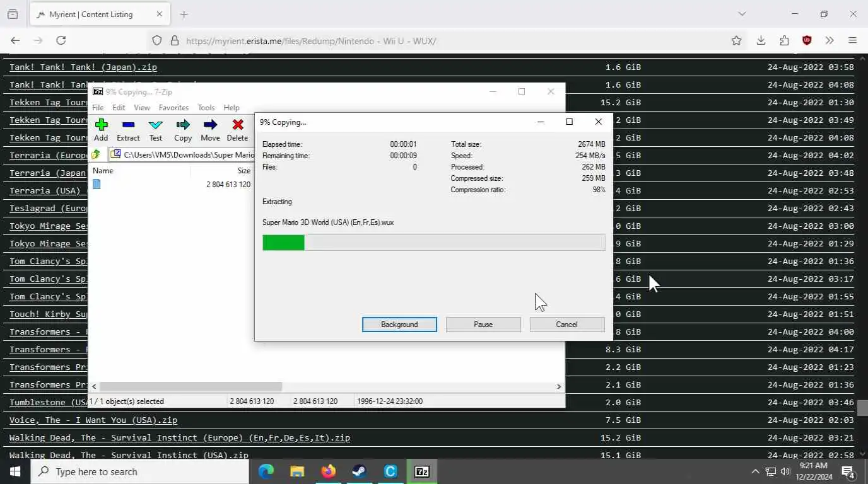Click the uBlock Origin shield icon
This screenshot has width=868, height=484.
[807, 40]
